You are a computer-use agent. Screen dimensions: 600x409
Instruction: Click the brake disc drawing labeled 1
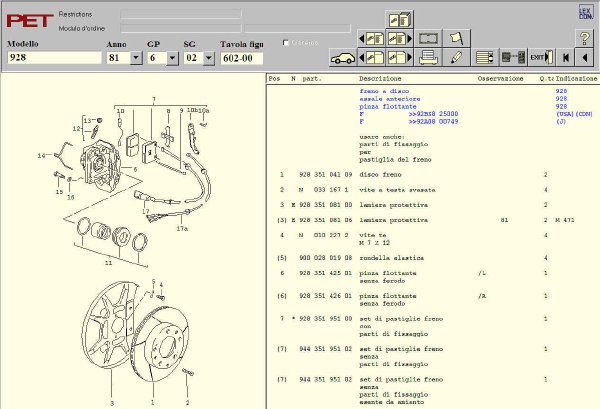[x=160, y=344]
